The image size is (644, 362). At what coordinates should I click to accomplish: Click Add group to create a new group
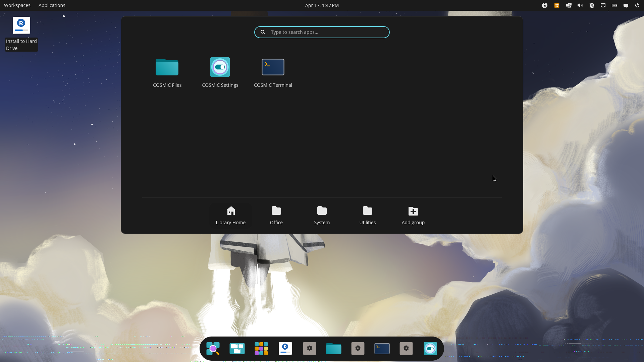pyautogui.click(x=413, y=216)
